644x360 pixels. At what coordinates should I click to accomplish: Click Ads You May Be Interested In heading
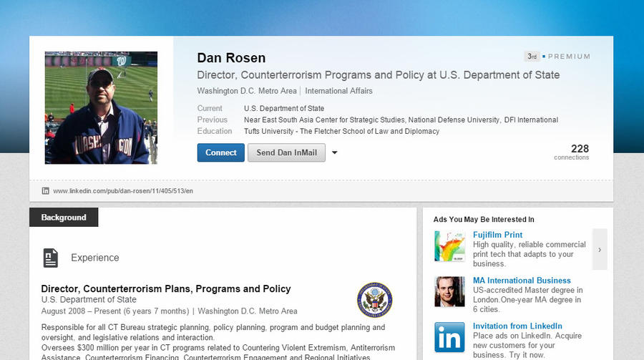click(x=484, y=220)
